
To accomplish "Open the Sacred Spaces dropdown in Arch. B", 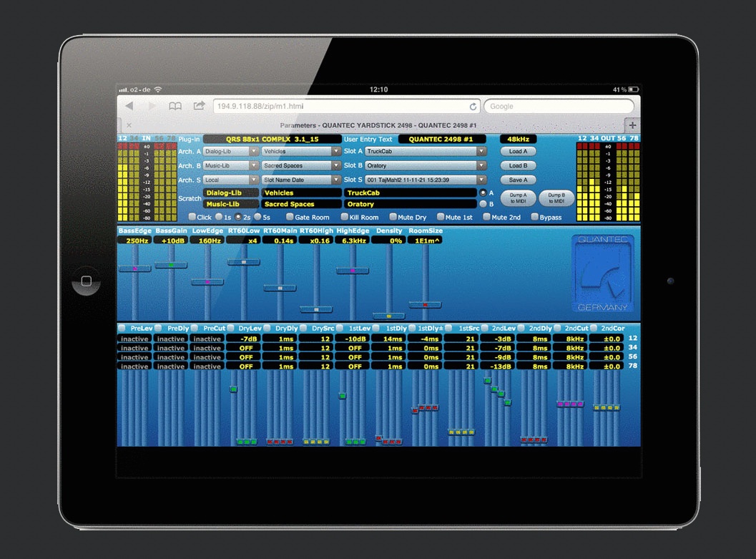I will tap(301, 166).
